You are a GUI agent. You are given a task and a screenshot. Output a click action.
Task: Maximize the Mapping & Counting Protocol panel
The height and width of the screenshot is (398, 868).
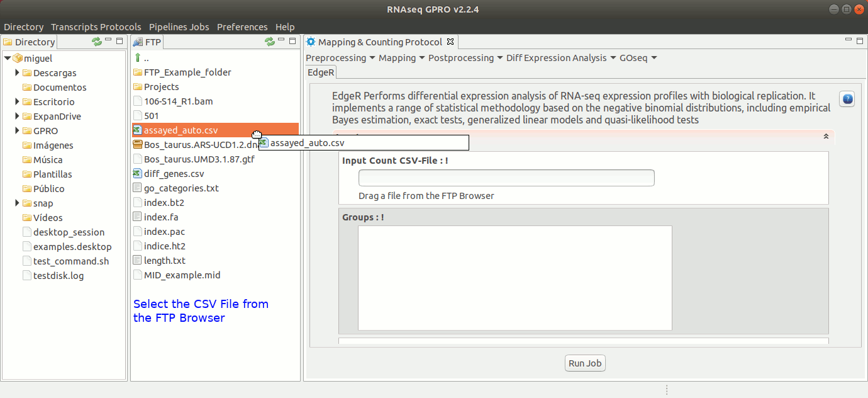click(859, 41)
